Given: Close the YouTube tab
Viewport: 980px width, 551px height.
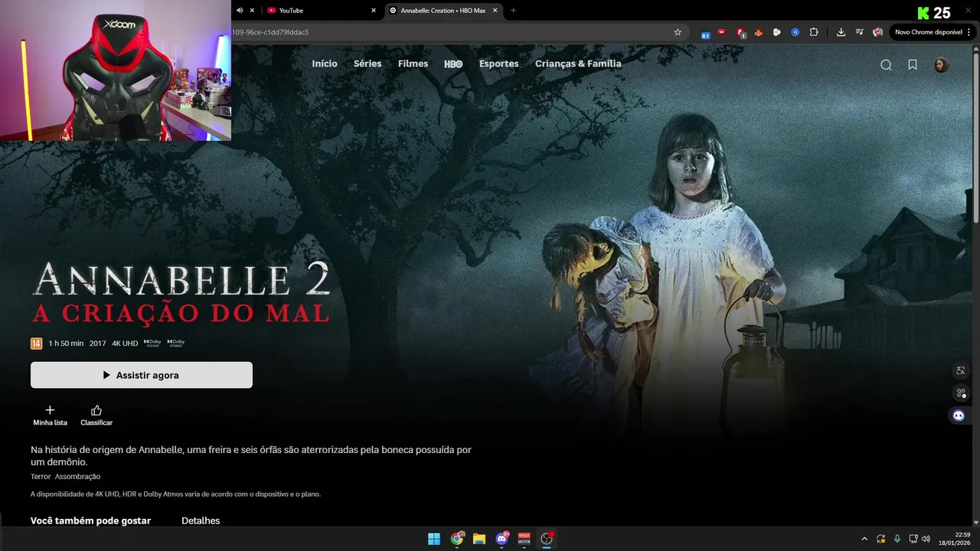Looking at the screenshot, I should tap(374, 10).
